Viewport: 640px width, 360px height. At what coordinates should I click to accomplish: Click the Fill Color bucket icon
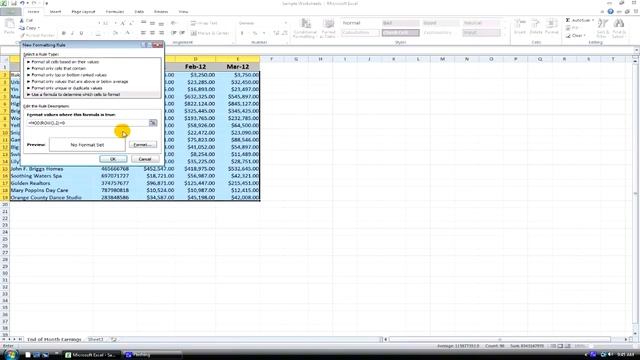[x=115, y=33]
